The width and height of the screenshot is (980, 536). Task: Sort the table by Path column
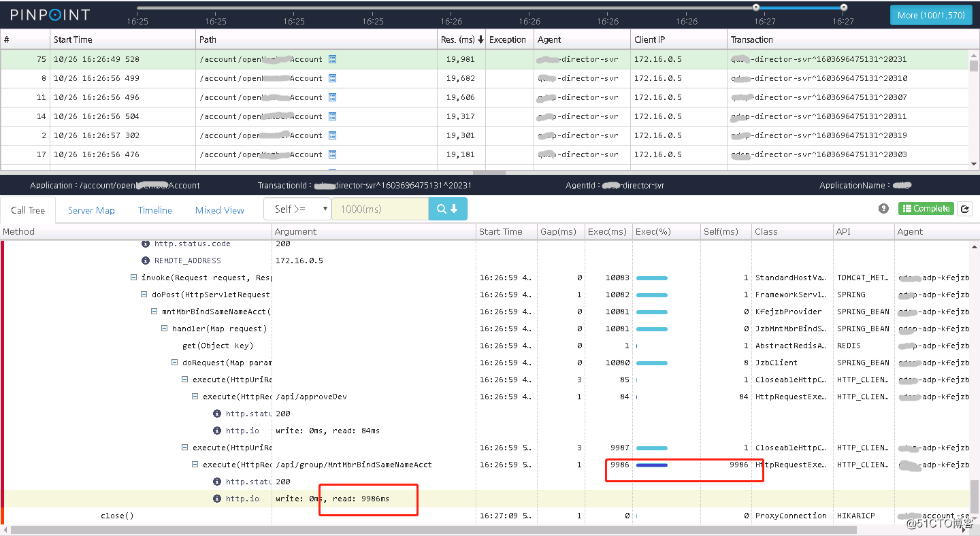[316, 39]
